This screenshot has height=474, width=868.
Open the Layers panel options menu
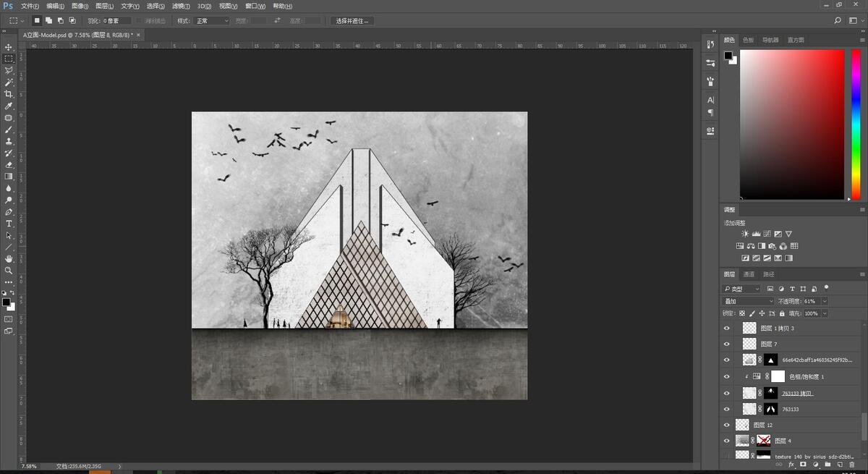point(861,274)
